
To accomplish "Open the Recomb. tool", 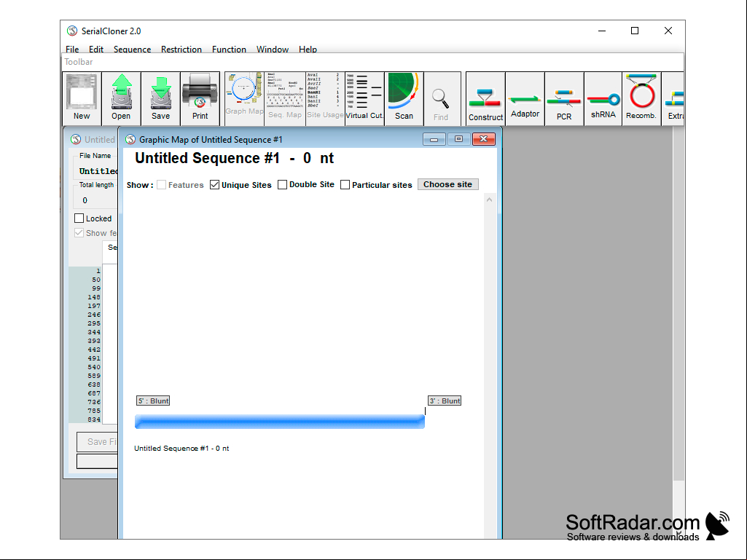I will tap(641, 98).
